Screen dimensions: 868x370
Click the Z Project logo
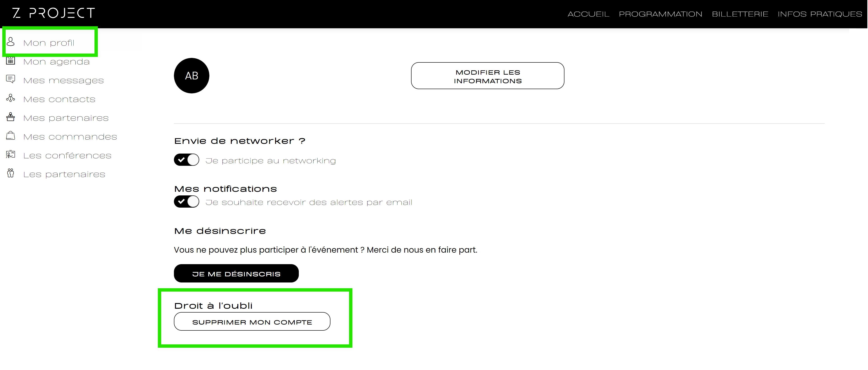coord(54,13)
